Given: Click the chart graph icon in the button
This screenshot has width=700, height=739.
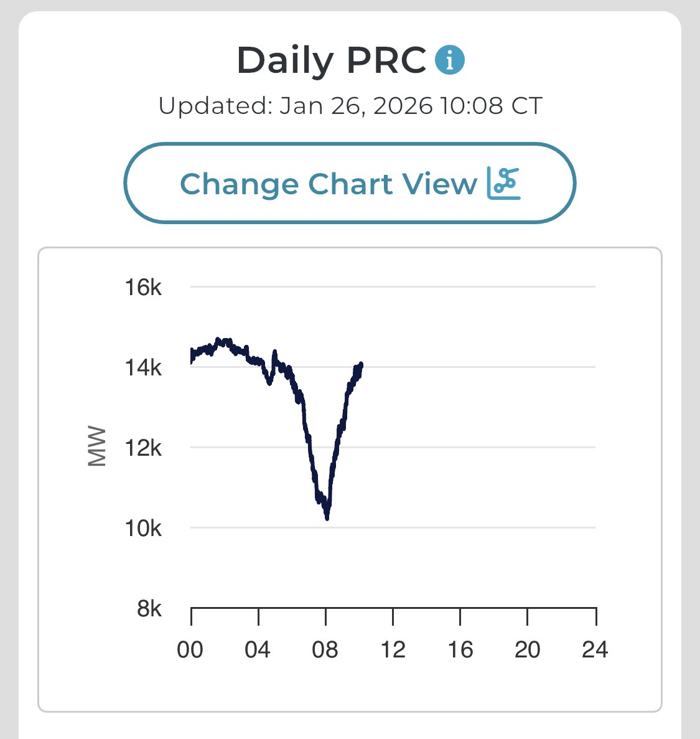Looking at the screenshot, I should click(x=504, y=184).
